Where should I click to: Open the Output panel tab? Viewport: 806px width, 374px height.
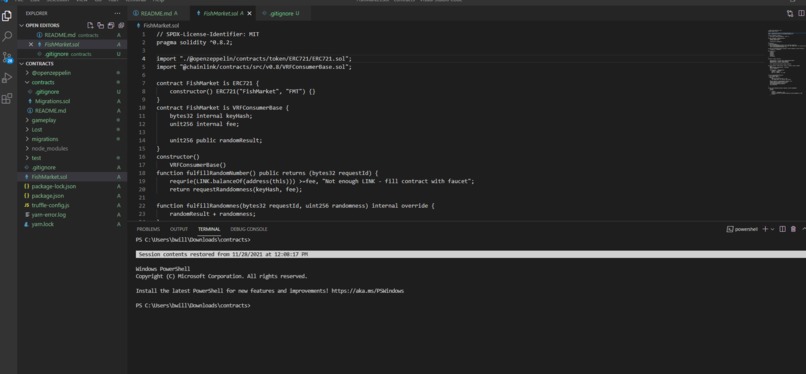coord(179,229)
